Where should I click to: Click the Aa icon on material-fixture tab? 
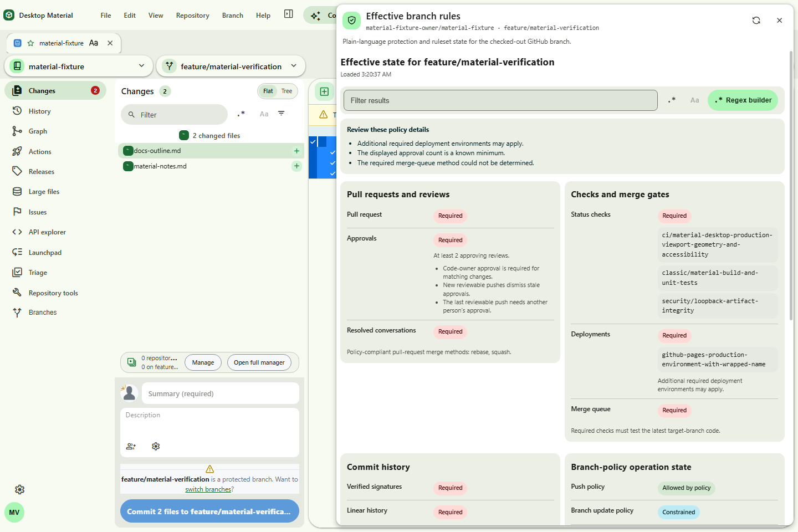[x=94, y=43]
